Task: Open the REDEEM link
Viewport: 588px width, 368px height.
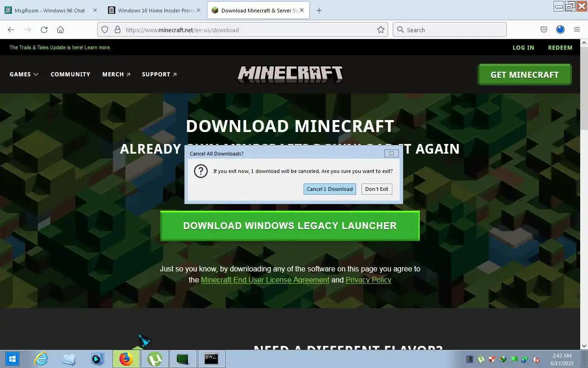Action: pos(560,47)
